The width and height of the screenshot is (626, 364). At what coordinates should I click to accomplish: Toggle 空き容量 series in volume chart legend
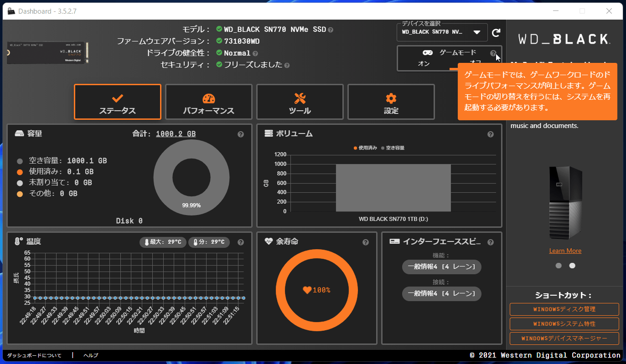tap(393, 148)
